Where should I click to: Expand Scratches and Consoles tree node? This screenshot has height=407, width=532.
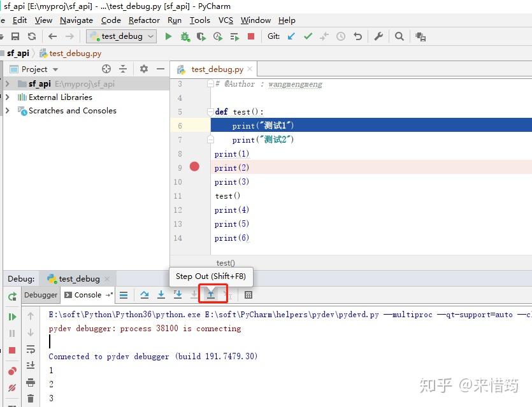click(x=8, y=111)
